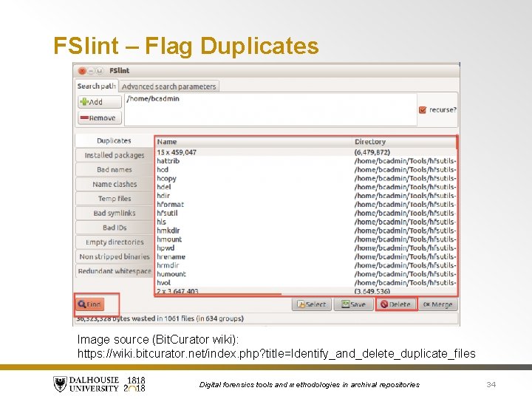Select Bad names side tab

[115, 170]
